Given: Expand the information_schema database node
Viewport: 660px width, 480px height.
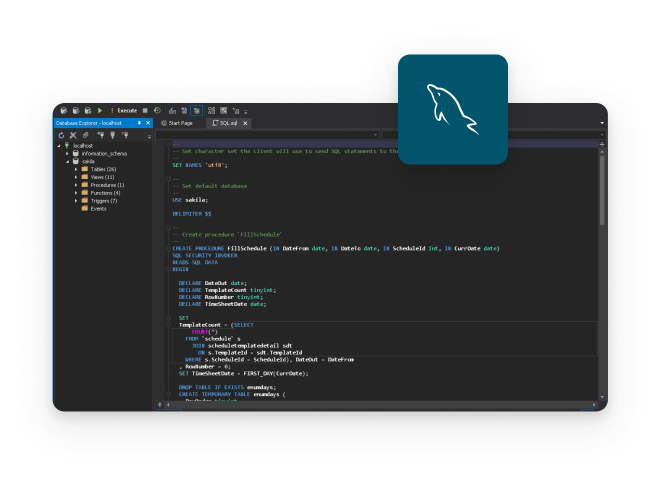Looking at the screenshot, I should point(67,153).
